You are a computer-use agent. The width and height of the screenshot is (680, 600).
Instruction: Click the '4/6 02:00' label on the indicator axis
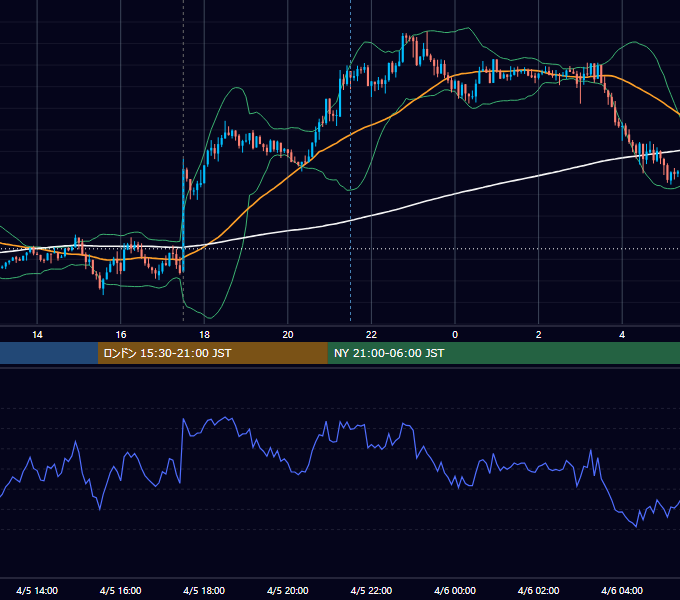(538, 590)
